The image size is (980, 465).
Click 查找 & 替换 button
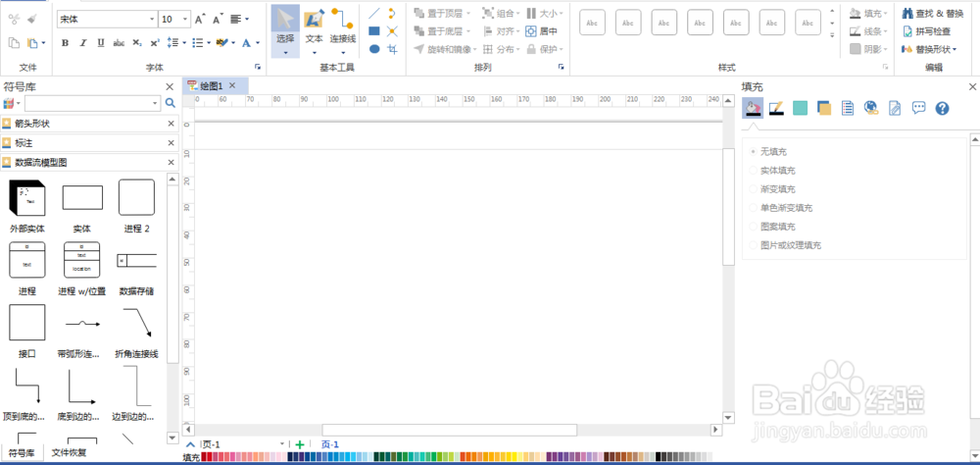[x=933, y=13]
